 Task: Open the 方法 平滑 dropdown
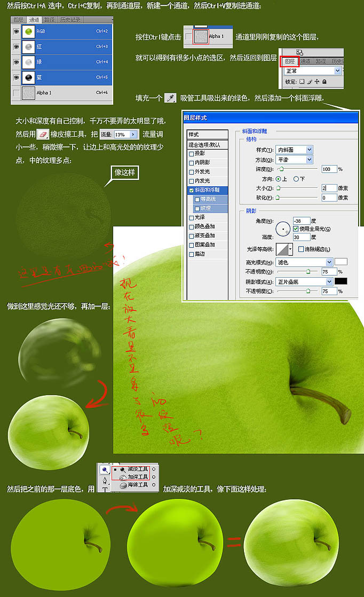295,160
